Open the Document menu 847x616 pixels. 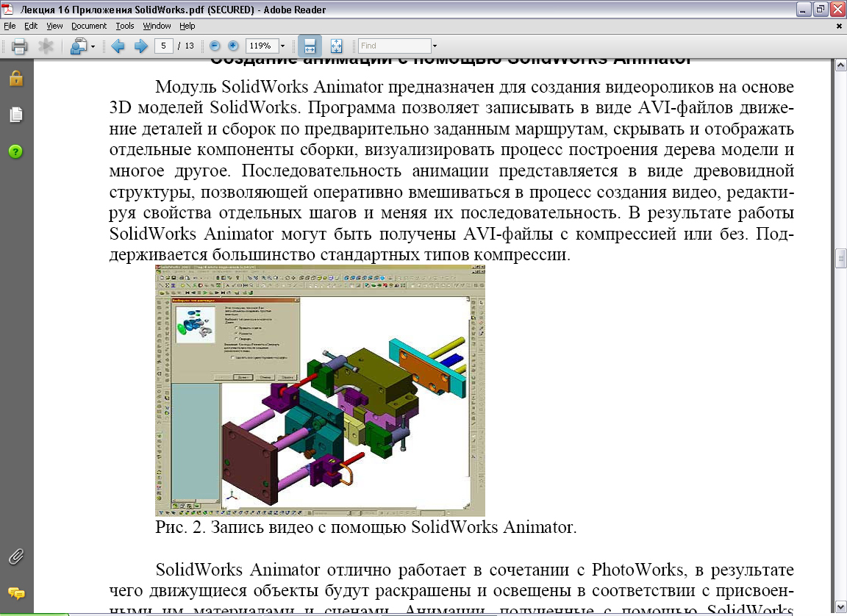(88, 26)
